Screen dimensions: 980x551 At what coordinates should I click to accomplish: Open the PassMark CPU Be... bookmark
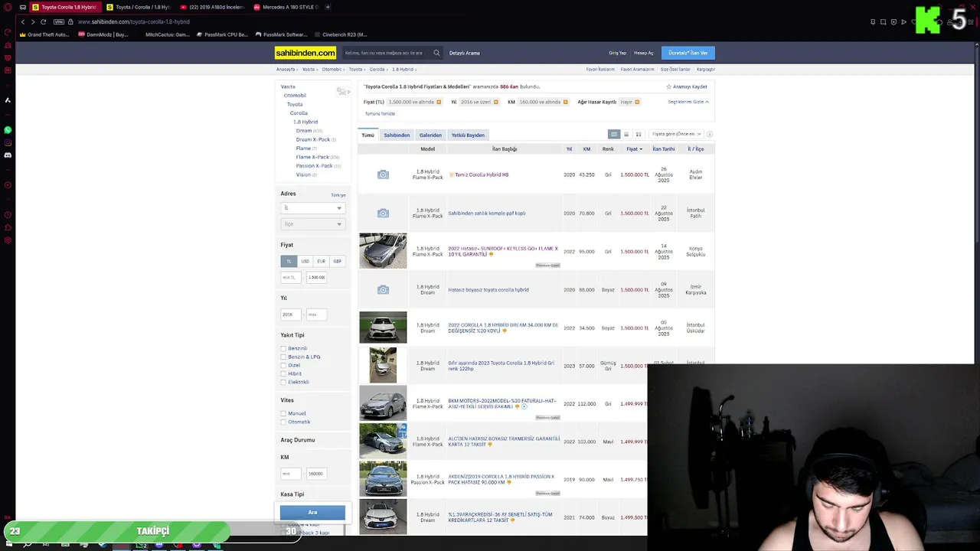(x=223, y=34)
